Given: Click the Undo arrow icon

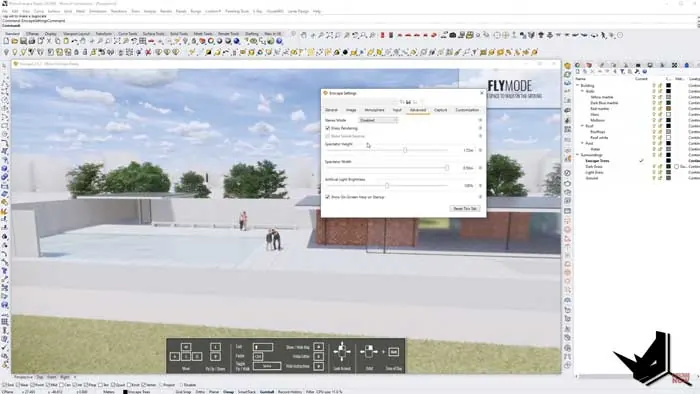Looking at the screenshot, I should [x=75, y=41].
